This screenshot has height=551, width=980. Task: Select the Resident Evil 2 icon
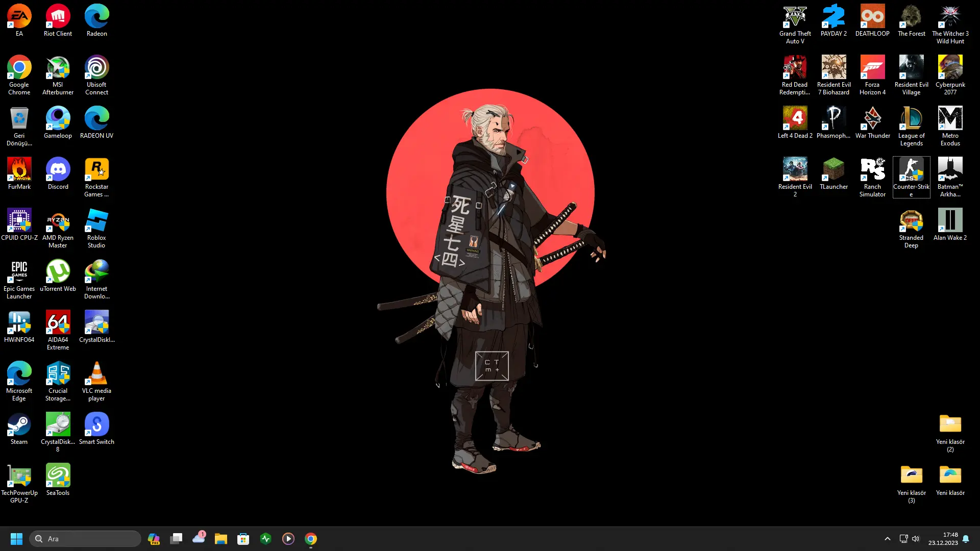click(x=795, y=177)
